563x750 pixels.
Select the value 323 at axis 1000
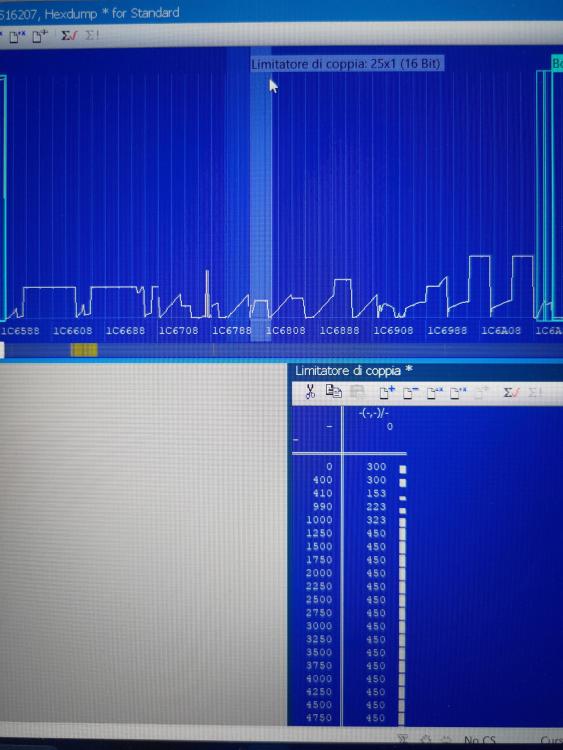pyautogui.click(x=376, y=520)
